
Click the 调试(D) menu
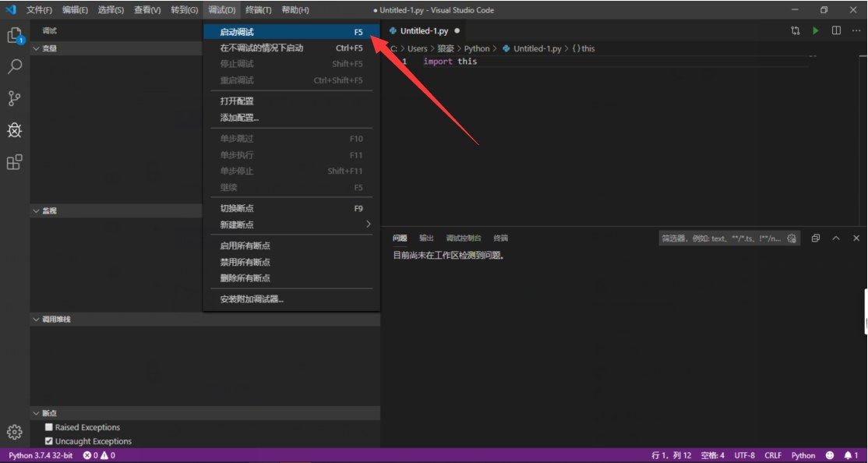coord(222,10)
